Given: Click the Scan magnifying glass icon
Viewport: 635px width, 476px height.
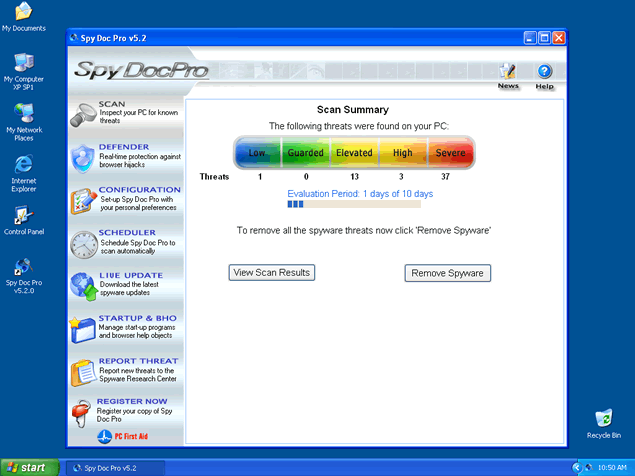Looking at the screenshot, I should [83, 115].
